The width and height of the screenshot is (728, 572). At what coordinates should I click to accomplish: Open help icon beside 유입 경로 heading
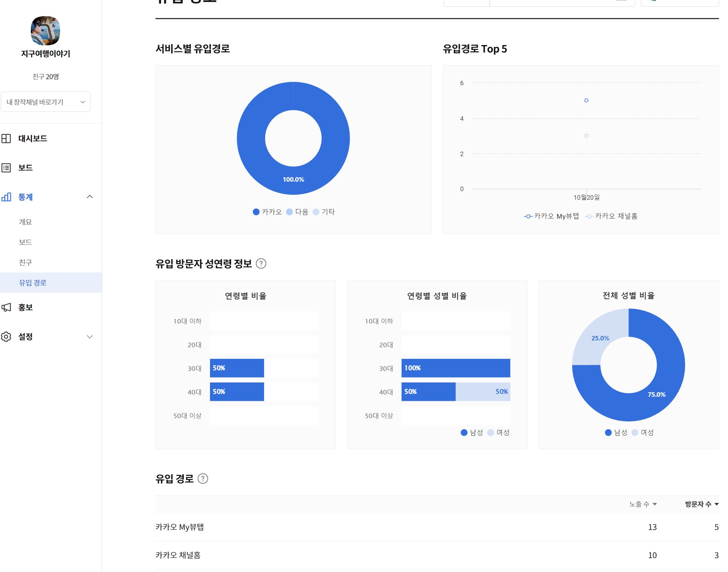[x=203, y=479]
